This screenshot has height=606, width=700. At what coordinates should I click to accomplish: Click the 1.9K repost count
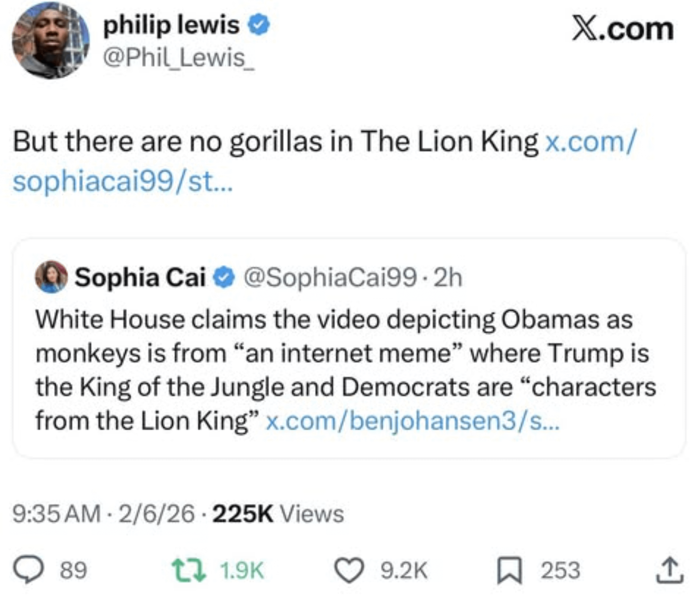pyautogui.click(x=242, y=570)
